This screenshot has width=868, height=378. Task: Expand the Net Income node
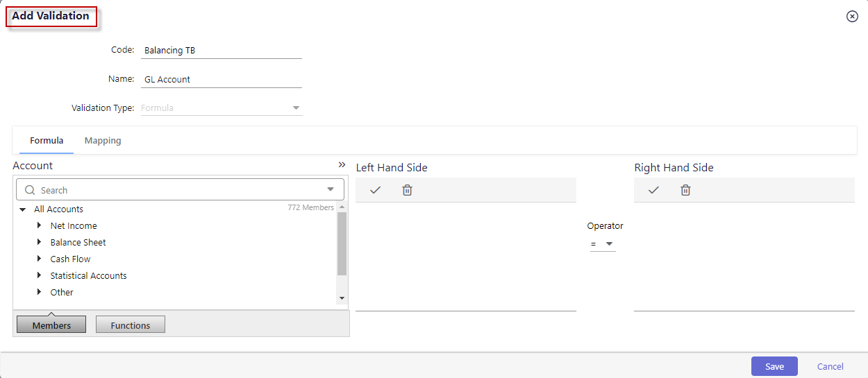(40, 225)
